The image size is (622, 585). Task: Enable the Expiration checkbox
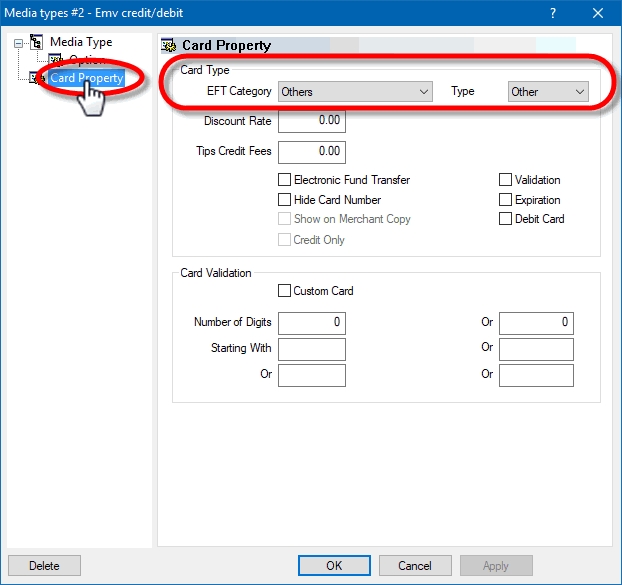click(506, 200)
